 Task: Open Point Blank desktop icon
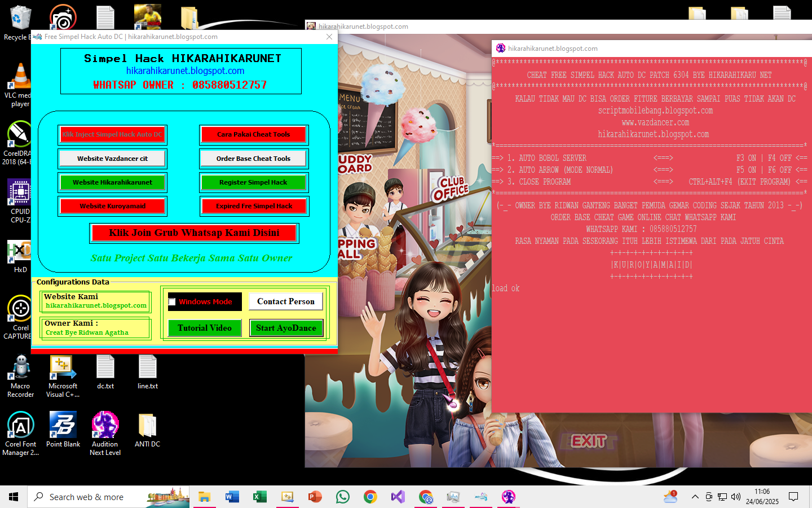point(63,429)
